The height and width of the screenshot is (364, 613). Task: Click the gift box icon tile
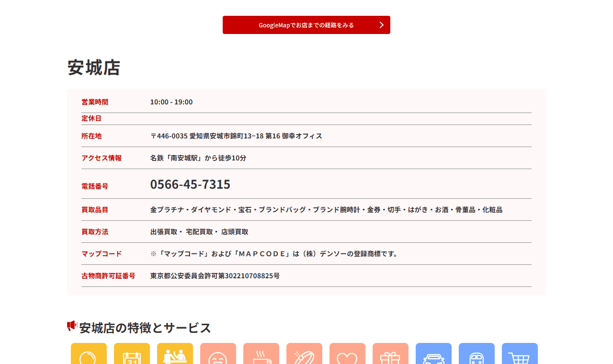[x=390, y=353]
